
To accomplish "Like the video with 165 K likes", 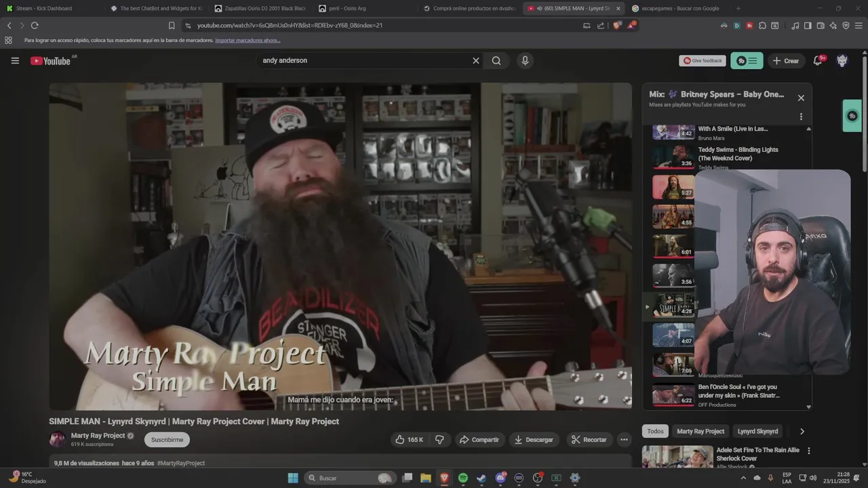I will (409, 440).
